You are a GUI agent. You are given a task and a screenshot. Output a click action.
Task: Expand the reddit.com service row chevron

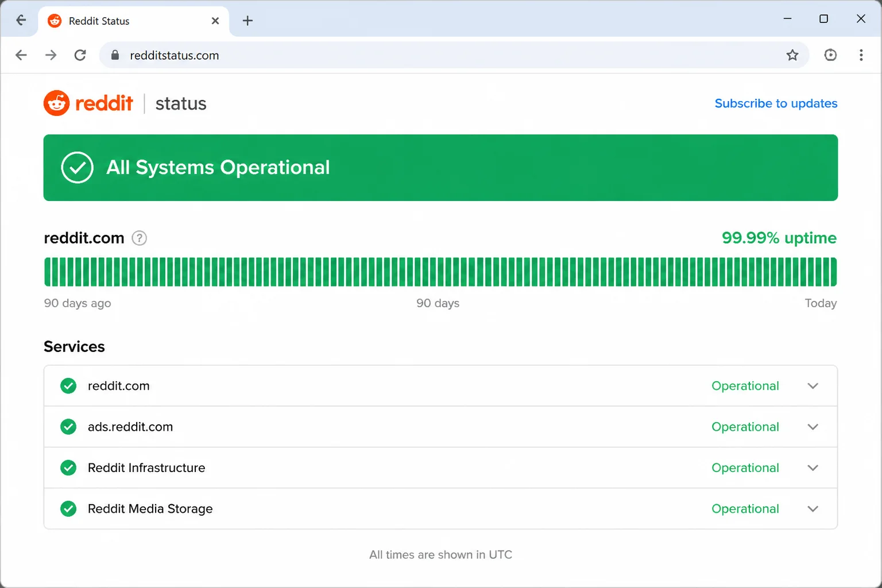click(813, 386)
